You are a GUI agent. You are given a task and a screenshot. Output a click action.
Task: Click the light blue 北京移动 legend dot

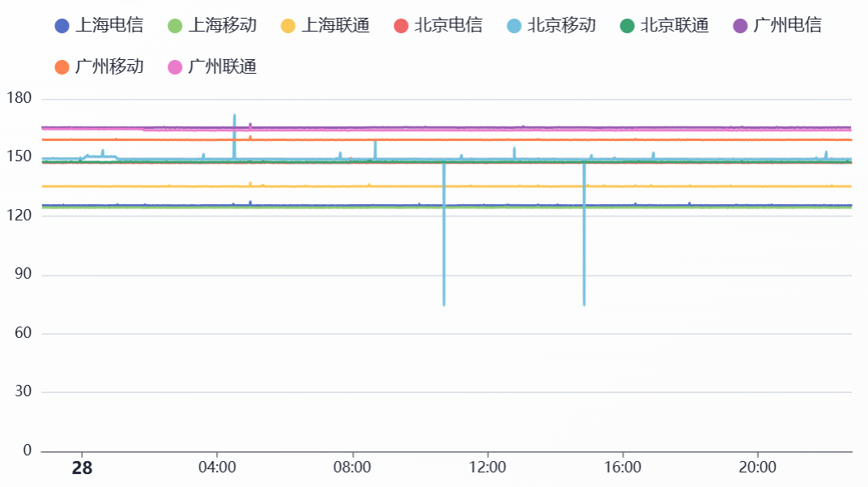[515, 26]
